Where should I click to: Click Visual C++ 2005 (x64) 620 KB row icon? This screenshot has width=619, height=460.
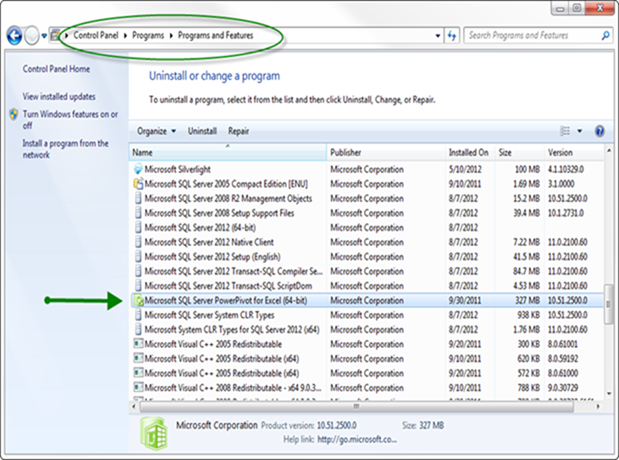point(138,359)
